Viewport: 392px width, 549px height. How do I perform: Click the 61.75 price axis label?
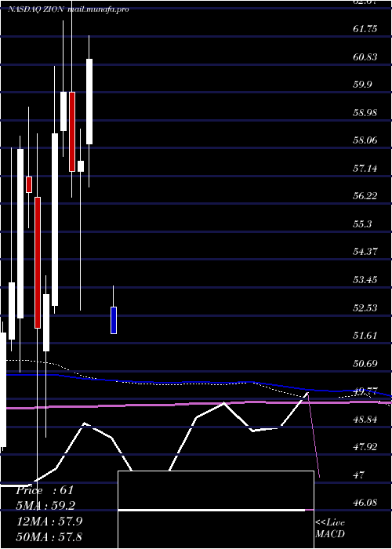[365, 29]
